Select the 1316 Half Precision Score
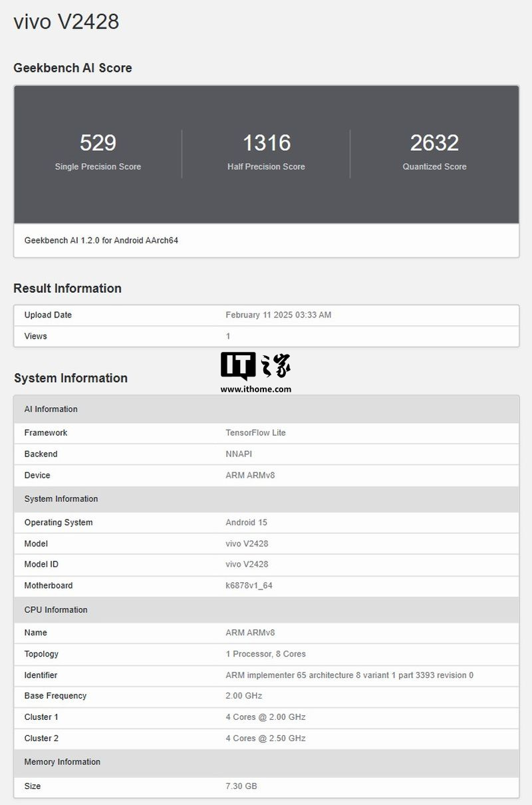This screenshot has width=532, height=805. [x=266, y=143]
